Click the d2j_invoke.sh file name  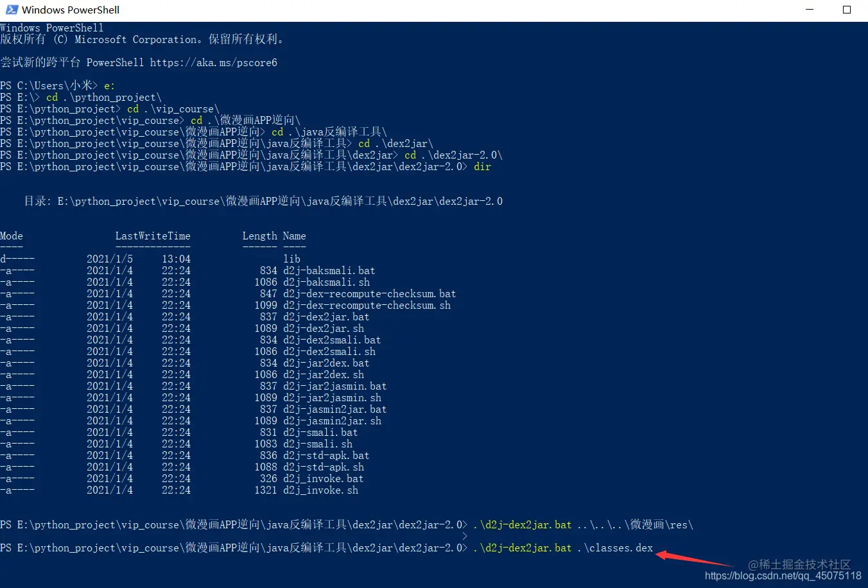click(320, 490)
